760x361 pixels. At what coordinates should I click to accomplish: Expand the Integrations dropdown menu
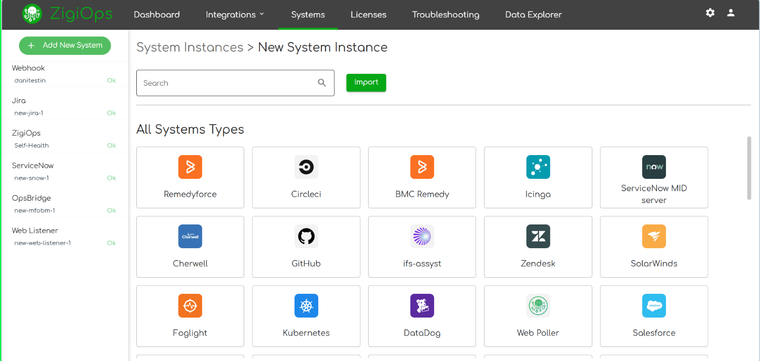coord(235,15)
